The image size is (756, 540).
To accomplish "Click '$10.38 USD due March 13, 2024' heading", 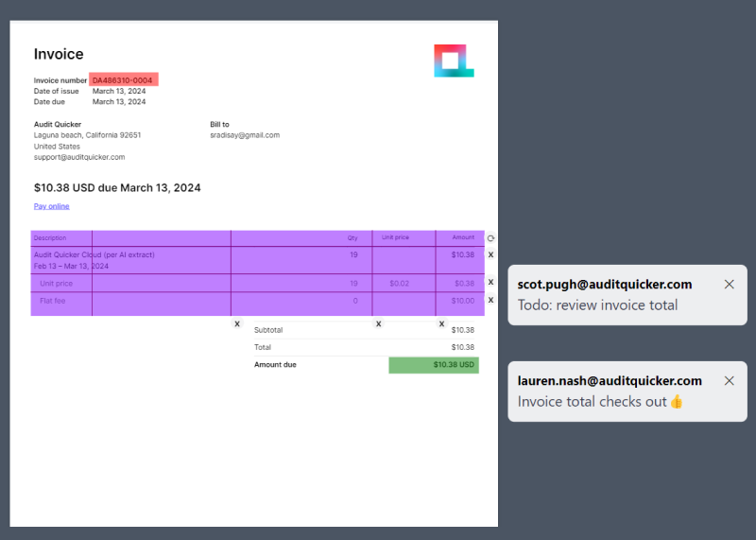I will [x=117, y=187].
